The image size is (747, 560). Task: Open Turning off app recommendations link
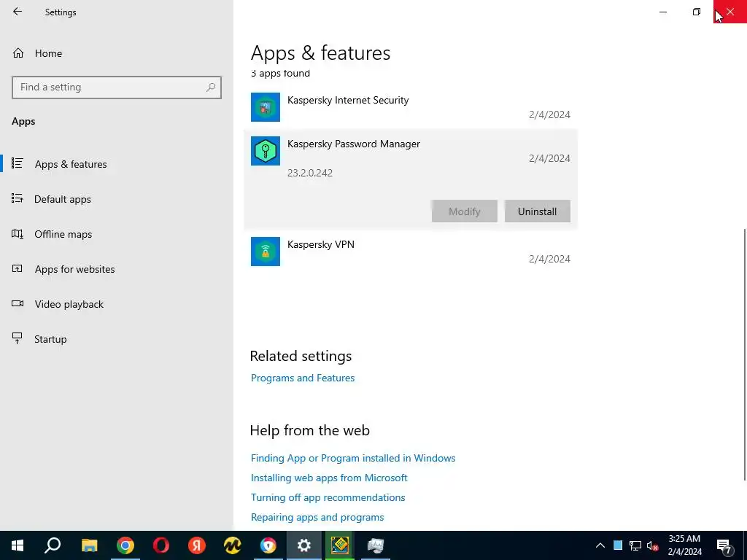[328, 497]
